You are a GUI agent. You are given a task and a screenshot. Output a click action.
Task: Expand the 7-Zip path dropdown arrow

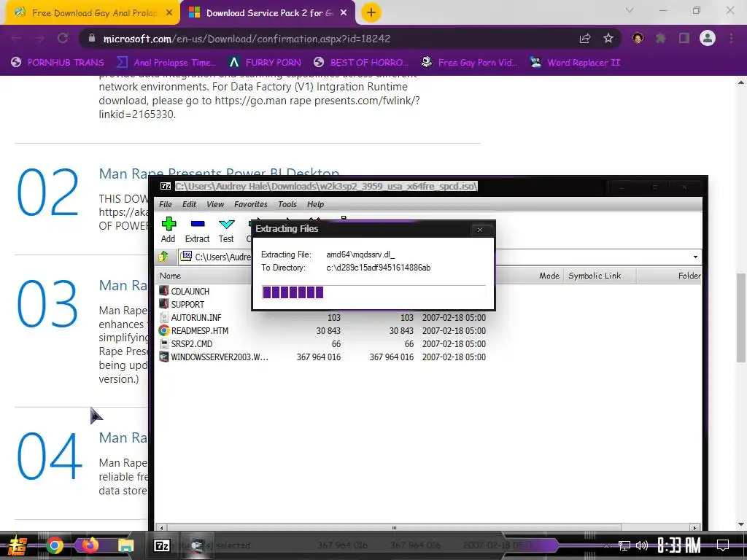695,257
